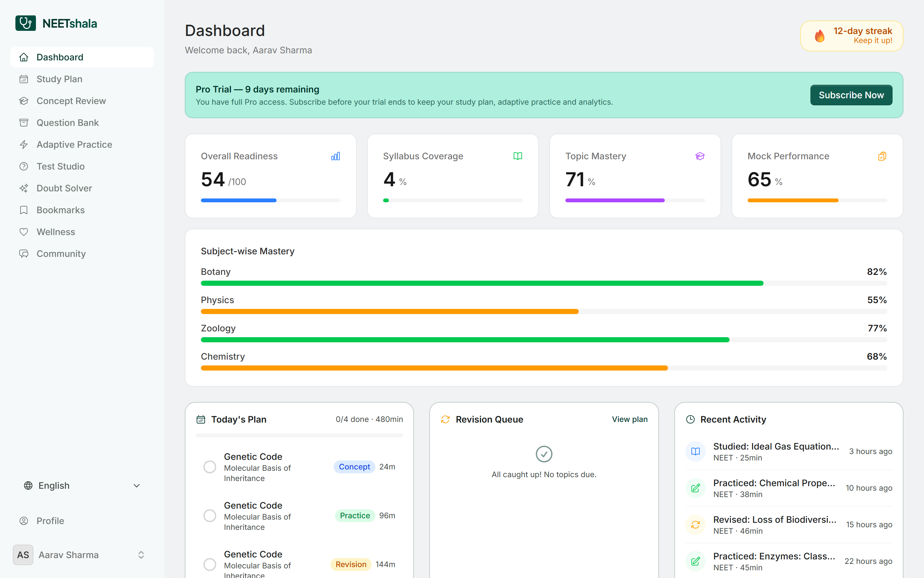Viewport: 924px width, 578px height.
Task: Click the Practice tag on Genetic Code
Action: (x=355, y=516)
